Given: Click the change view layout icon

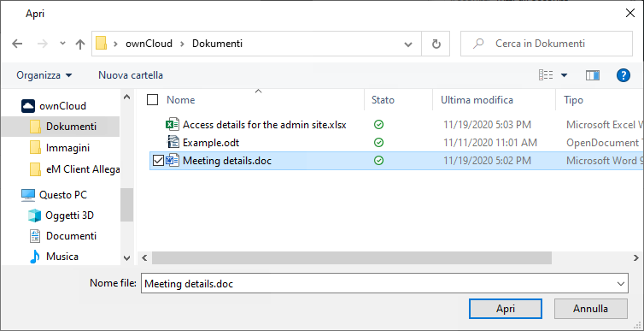Looking at the screenshot, I should pyautogui.click(x=546, y=75).
